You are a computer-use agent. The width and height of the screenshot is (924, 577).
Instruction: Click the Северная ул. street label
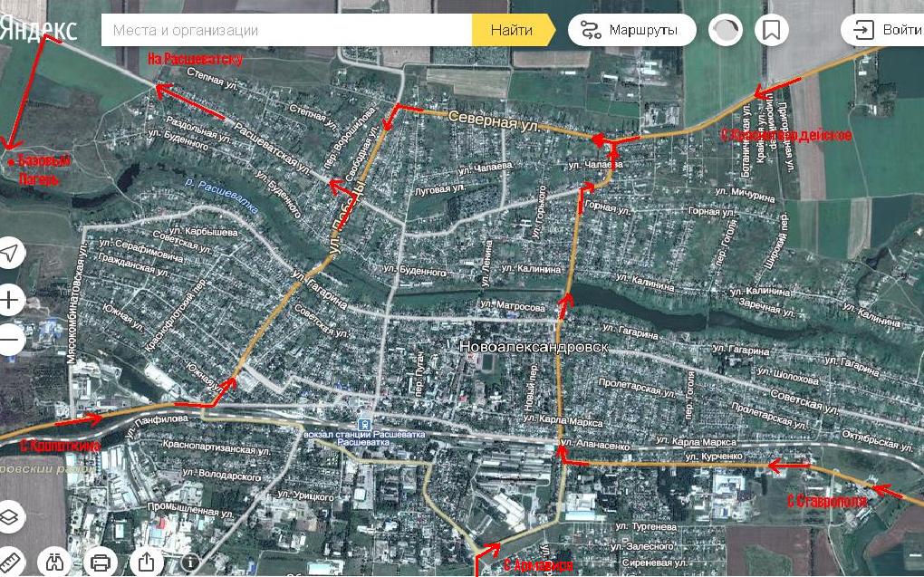point(493,122)
